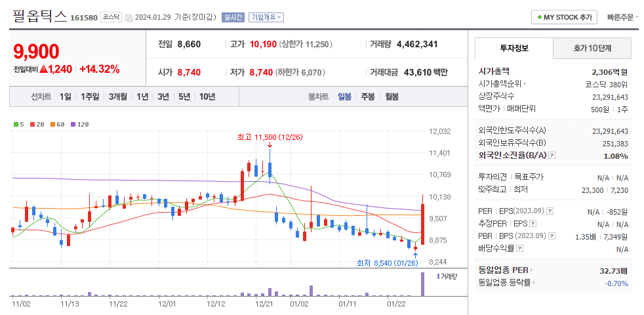Select the 주봉 candlestick chart

[368, 97]
